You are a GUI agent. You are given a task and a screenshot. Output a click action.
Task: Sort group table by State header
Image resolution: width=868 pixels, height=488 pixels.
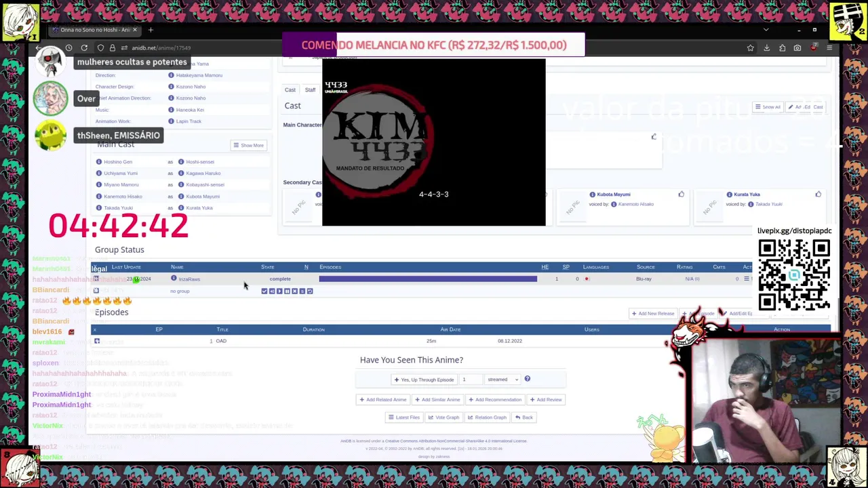click(x=268, y=267)
